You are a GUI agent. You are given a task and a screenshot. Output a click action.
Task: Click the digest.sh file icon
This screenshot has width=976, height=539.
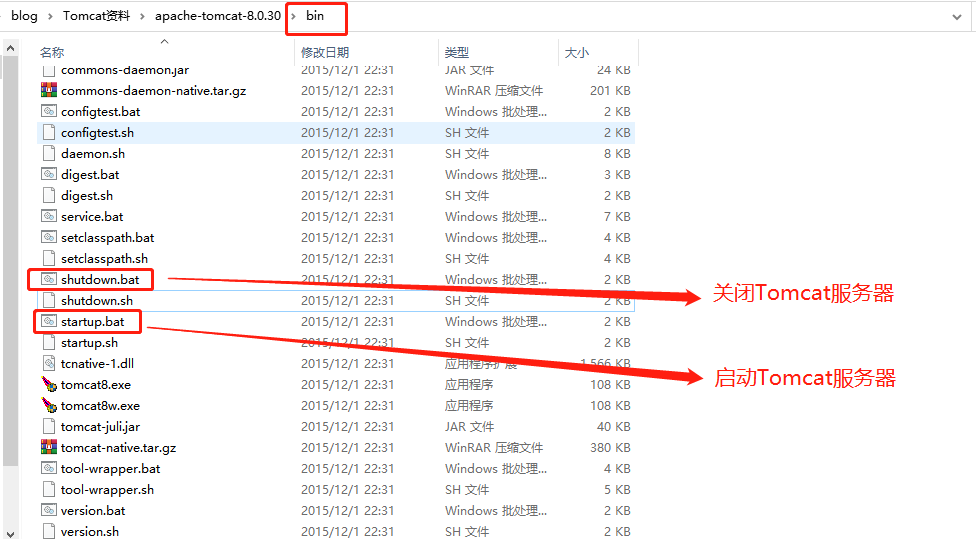tap(49, 195)
